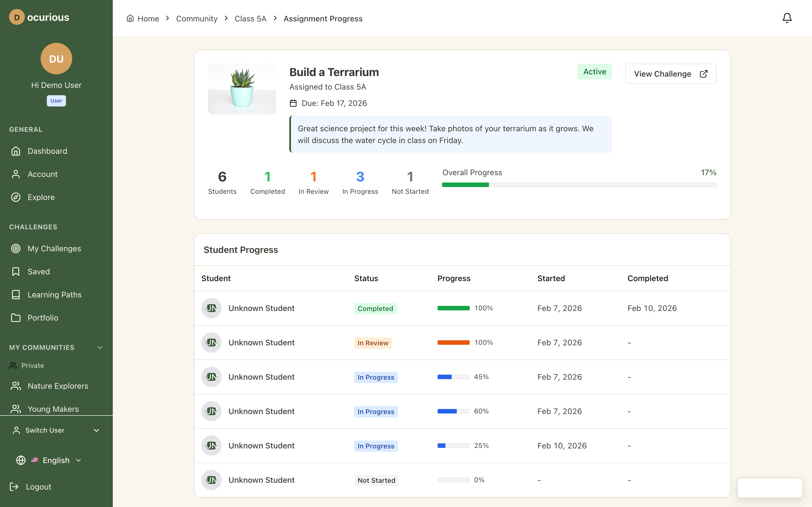Open the Nature Explorers community
The width and height of the screenshot is (812, 507).
pyautogui.click(x=58, y=386)
